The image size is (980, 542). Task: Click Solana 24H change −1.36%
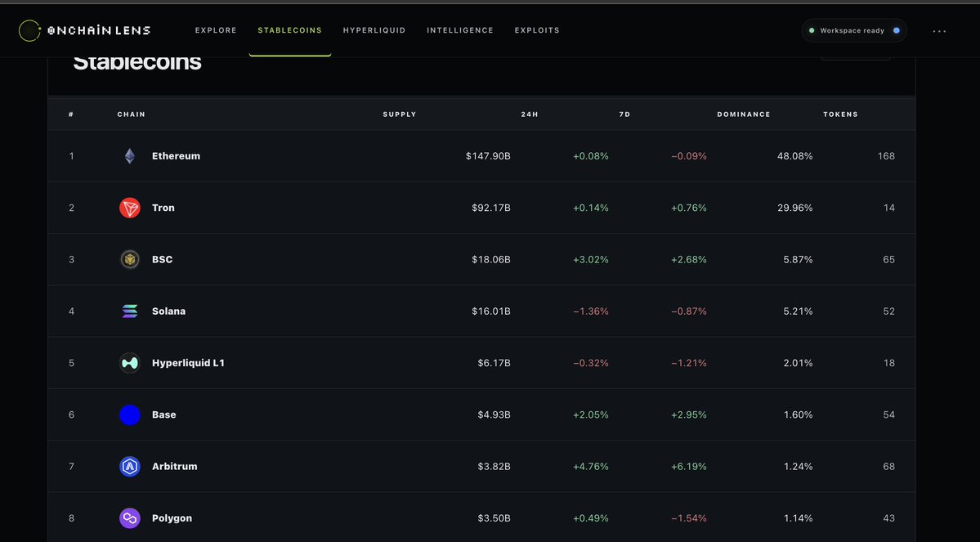pos(591,311)
